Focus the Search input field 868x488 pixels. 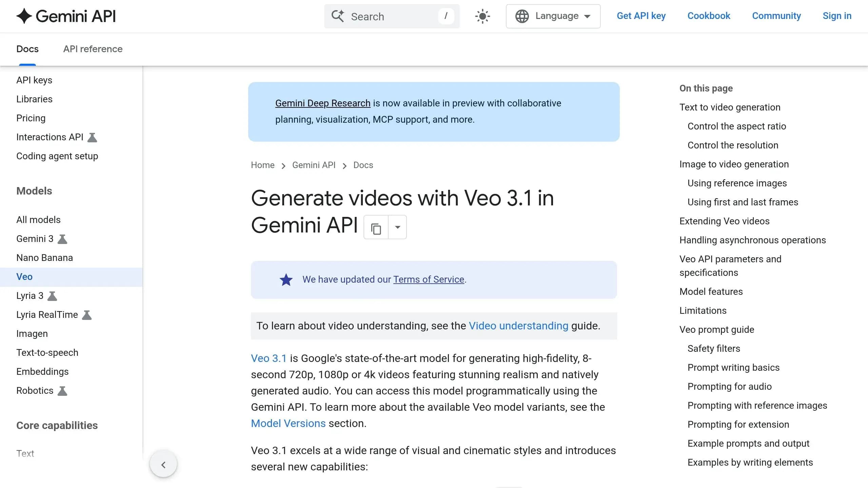point(392,16)
